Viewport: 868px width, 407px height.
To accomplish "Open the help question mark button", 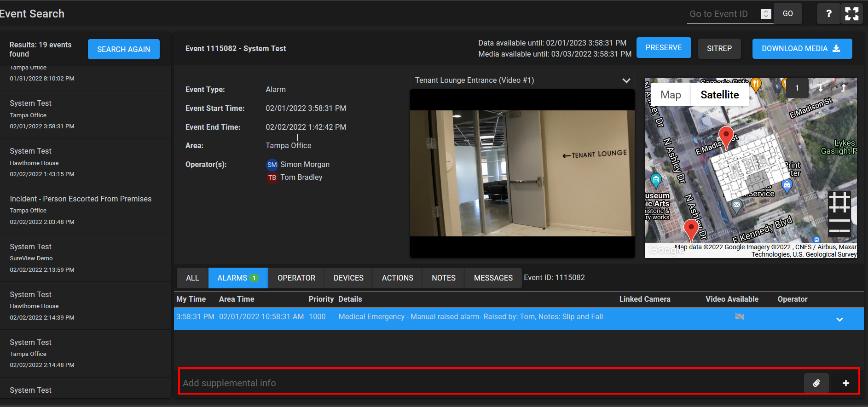I will click(x=828, y=14).
